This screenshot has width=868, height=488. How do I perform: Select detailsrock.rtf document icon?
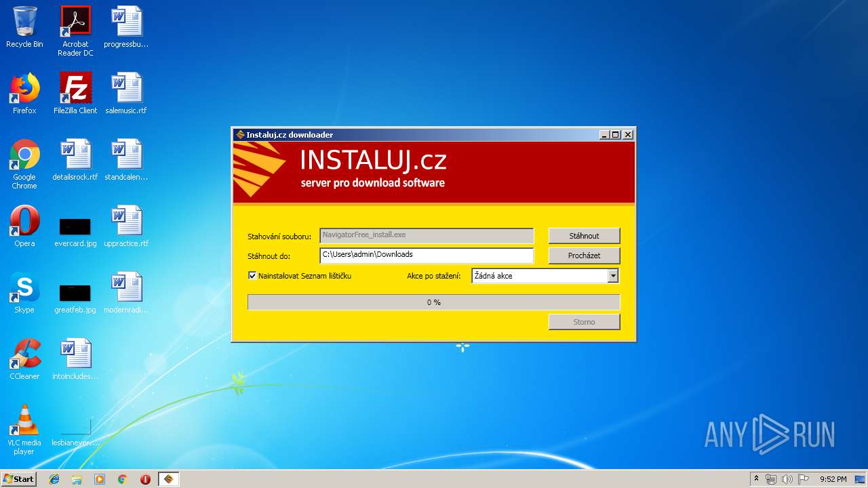75,160
